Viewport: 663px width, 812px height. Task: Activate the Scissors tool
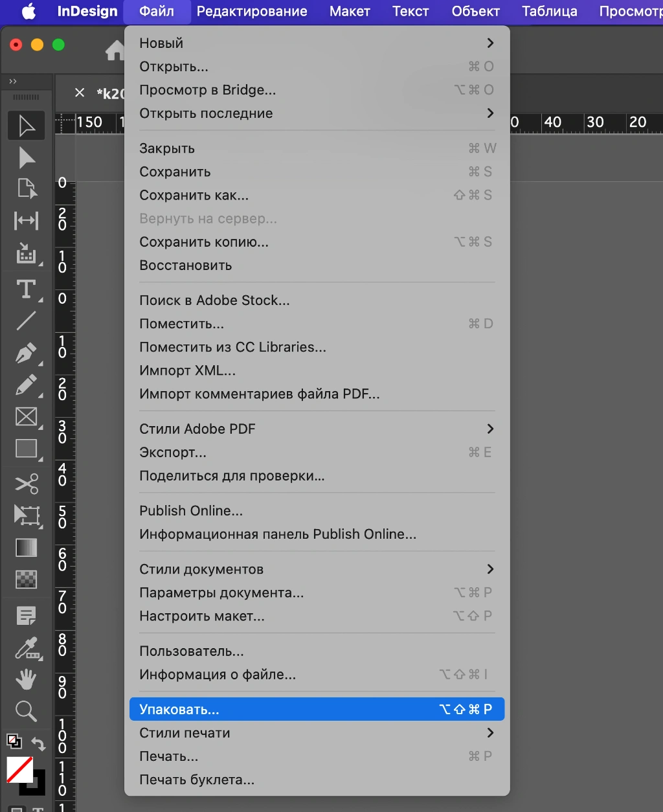click(x=27, y=484)
